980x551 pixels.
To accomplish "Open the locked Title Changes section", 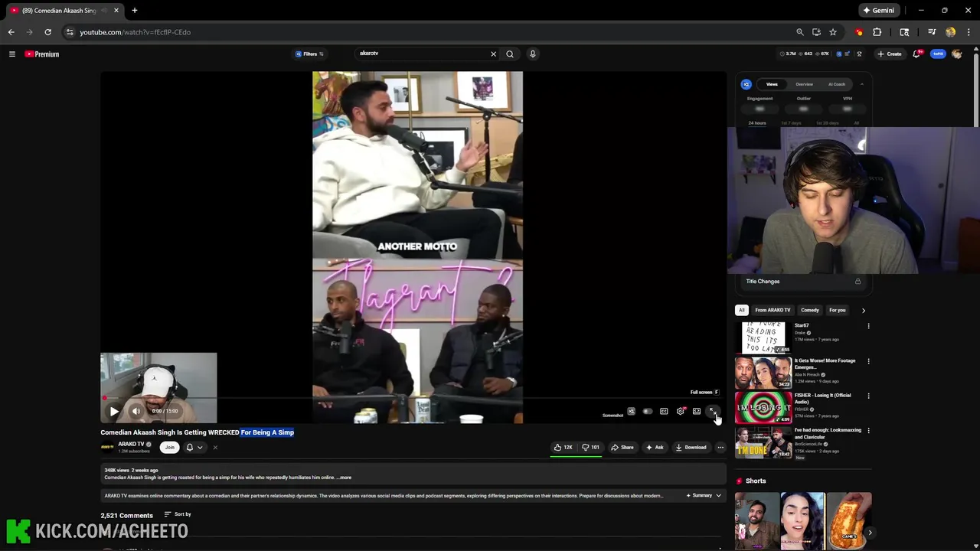I will (x=803, y=282).
